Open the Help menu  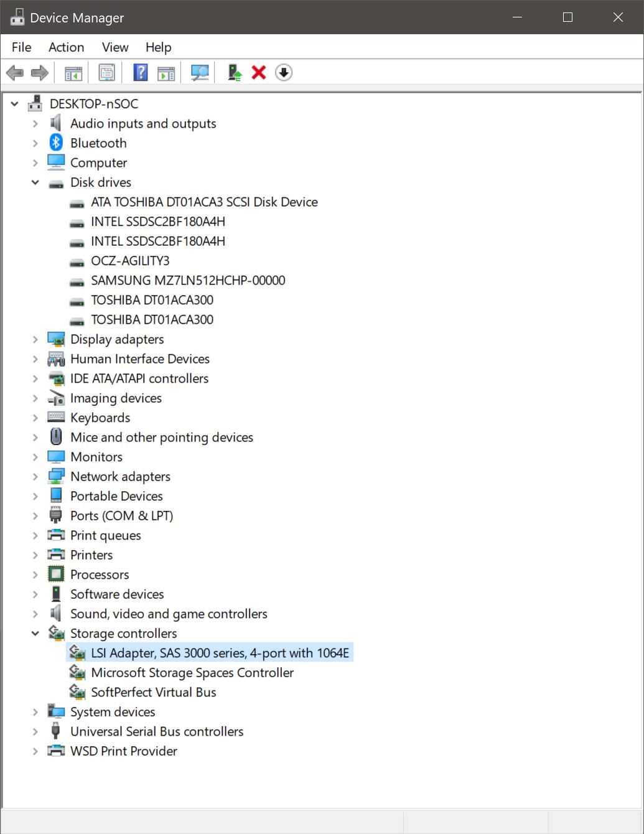pyautogui.click(x=158, y=47)
